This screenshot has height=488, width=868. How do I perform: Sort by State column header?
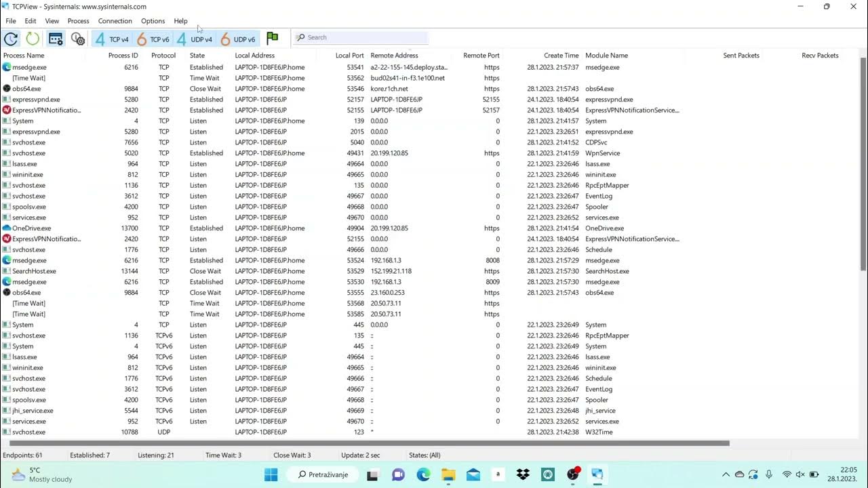[x=197, y=56]
